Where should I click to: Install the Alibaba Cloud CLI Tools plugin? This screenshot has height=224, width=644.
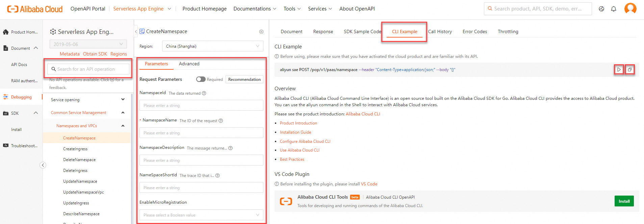(x=624, y=201)
